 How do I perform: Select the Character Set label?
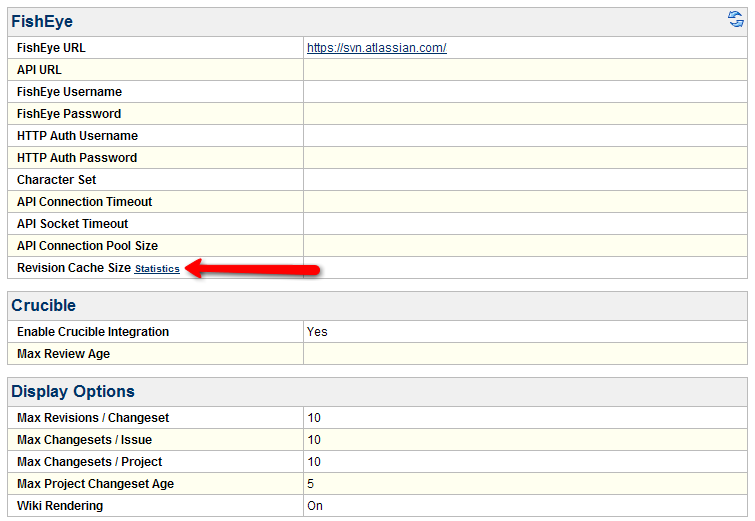(x=56, y=180)
